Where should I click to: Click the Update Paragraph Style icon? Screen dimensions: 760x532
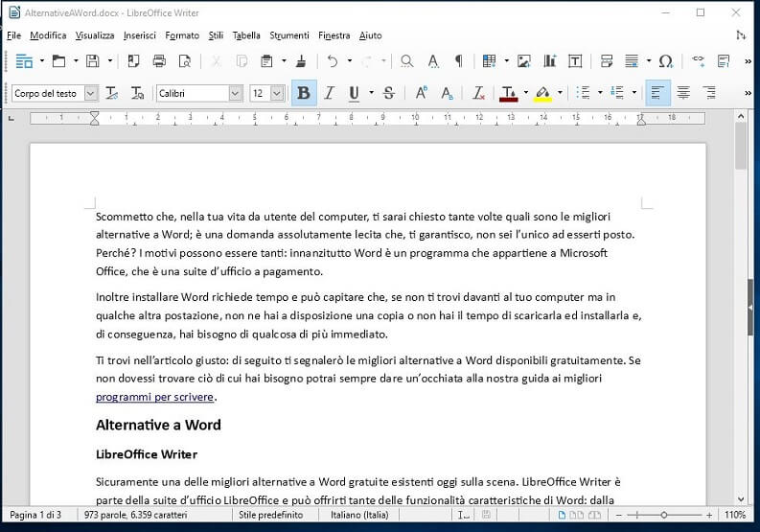click(112, 93)
